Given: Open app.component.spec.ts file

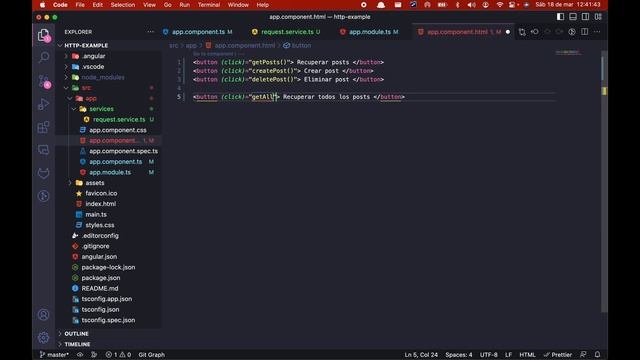Looking at the screenshot, I should 123,151.
